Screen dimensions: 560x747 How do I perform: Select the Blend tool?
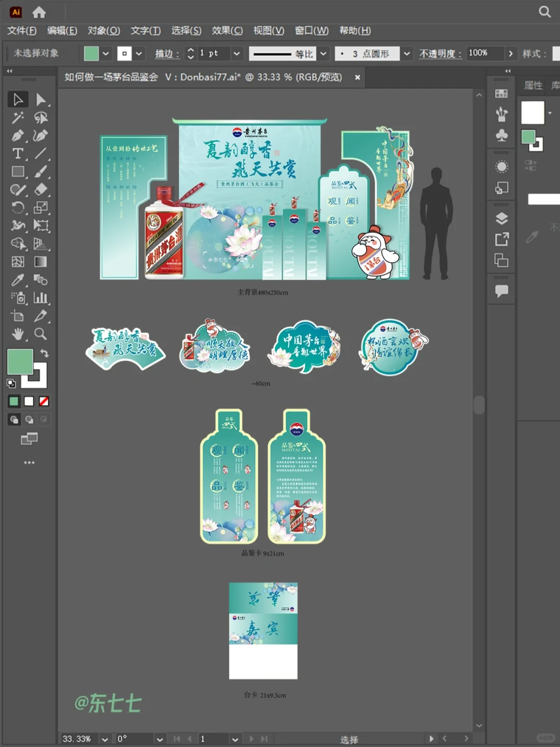[41, 280]
